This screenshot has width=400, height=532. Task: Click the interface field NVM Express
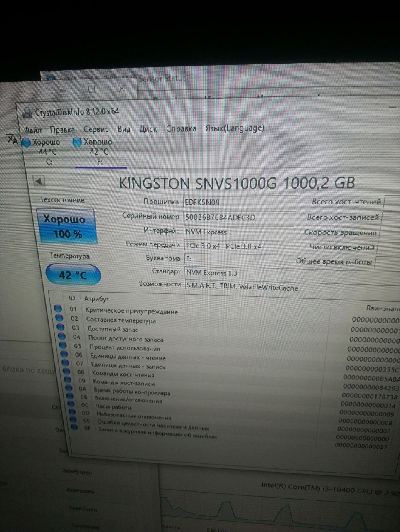(238, 232)
